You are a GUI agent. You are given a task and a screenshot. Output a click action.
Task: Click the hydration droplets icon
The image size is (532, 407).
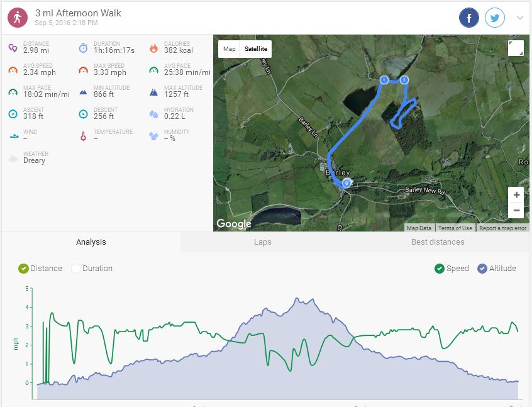[x=153, y=114]
